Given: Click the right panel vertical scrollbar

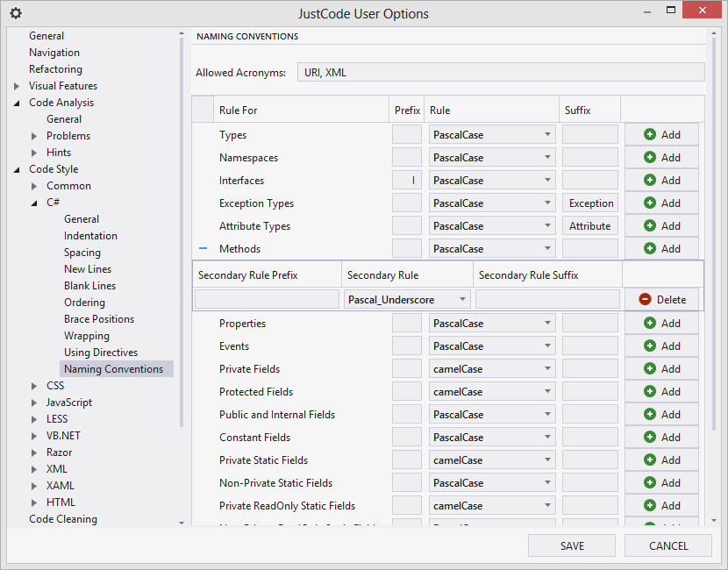Looking at the screenshot, I should tap(714, 232).
